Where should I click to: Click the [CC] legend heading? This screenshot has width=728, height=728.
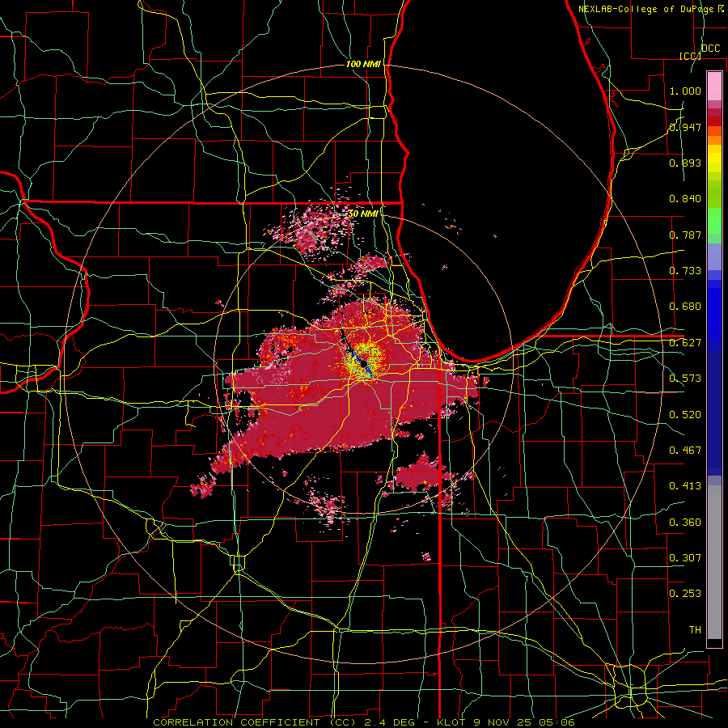690,56
